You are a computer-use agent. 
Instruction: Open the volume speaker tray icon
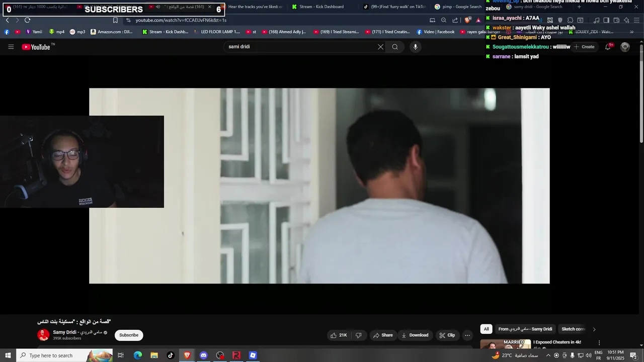(x=588, y=355)
